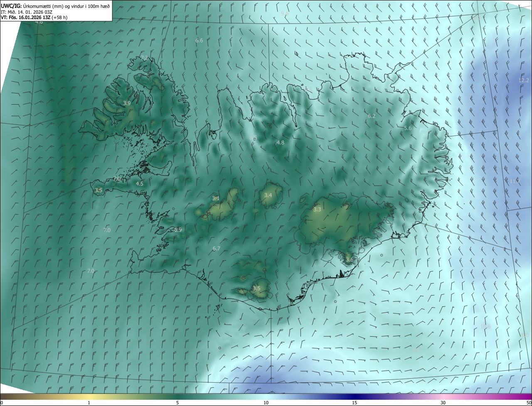This screenshot has width=532, height=406.
Task: Click the precipitation value 9.6 on the map
Action: [x=285, y=14]
